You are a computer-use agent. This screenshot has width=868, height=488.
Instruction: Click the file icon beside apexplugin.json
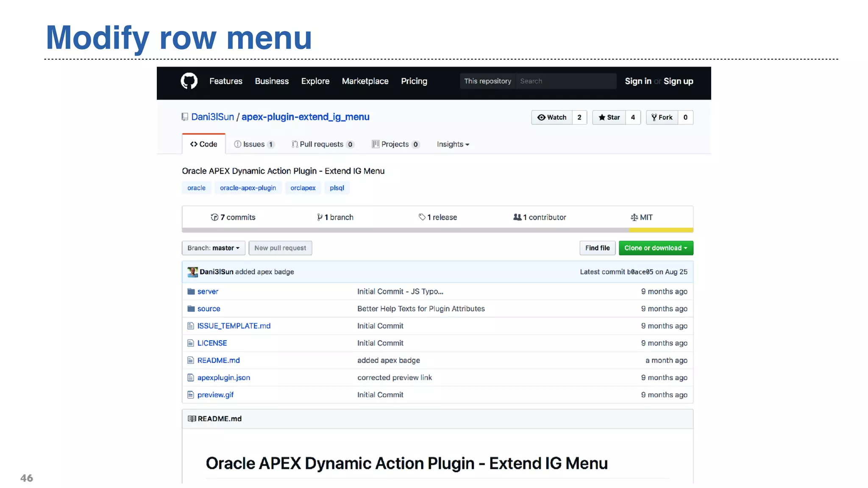click(191, 377)
